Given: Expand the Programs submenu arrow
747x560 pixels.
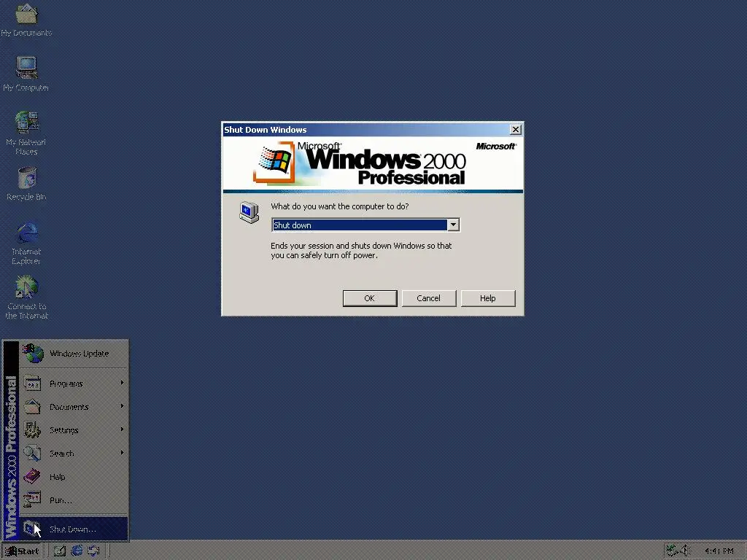Looking at the screenshot, I should [x=122, y=383].
